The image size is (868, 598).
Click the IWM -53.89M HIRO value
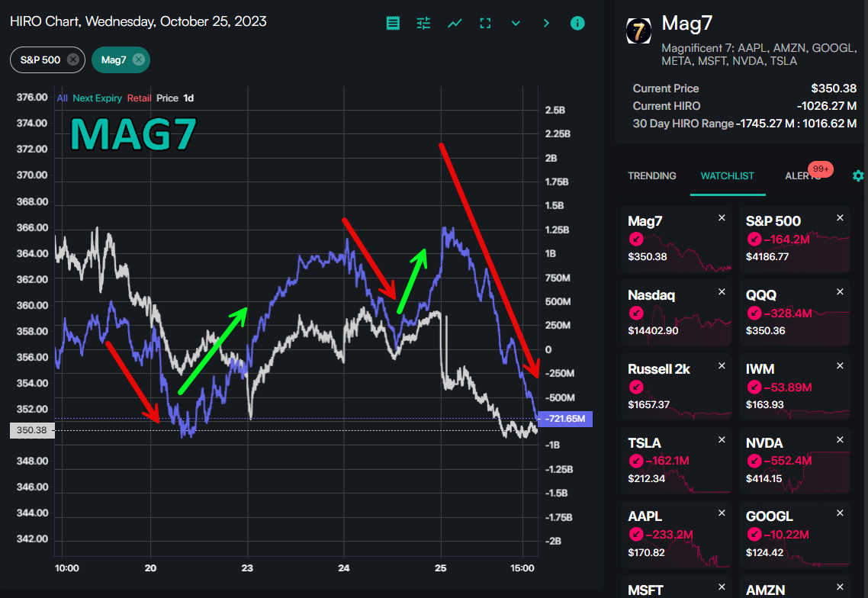coord(787,387)
